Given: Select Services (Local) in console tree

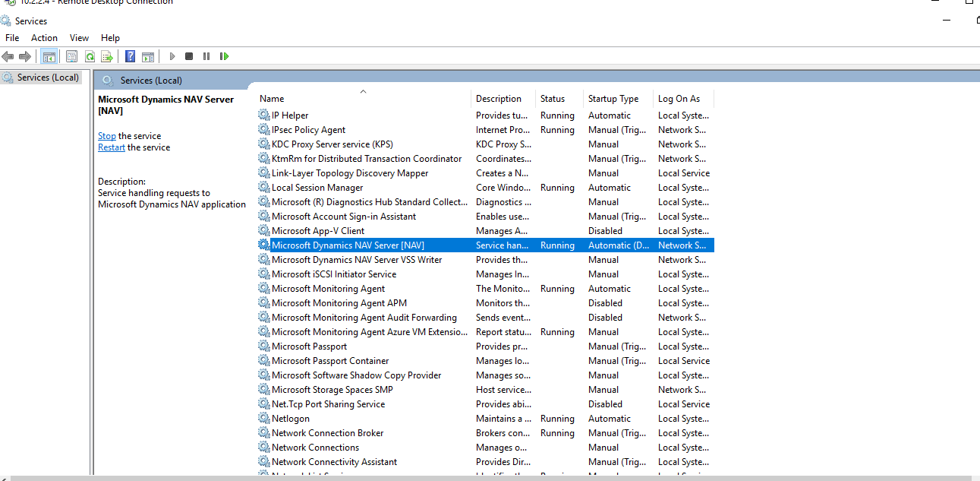Looking at the screenshot, I should pyautogui.click(x=48, y=78).
